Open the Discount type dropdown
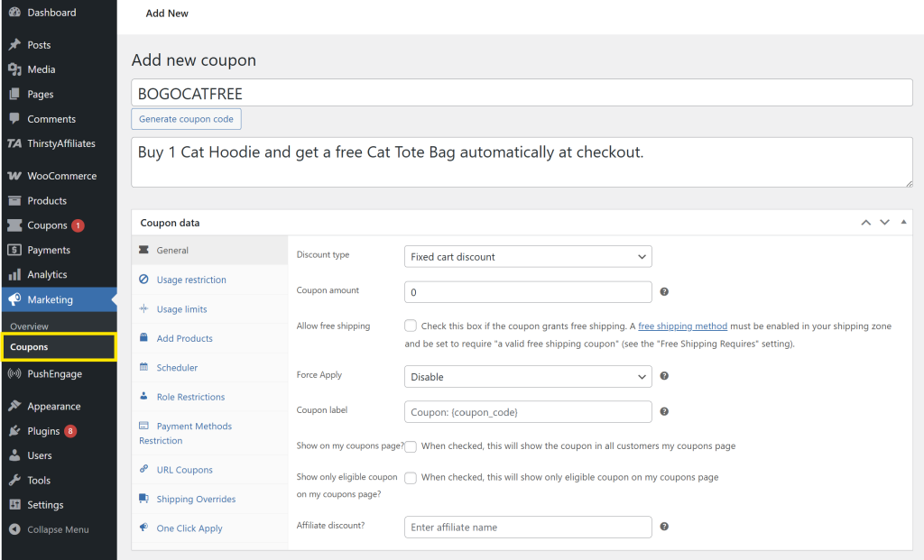 tap(528, 256)
